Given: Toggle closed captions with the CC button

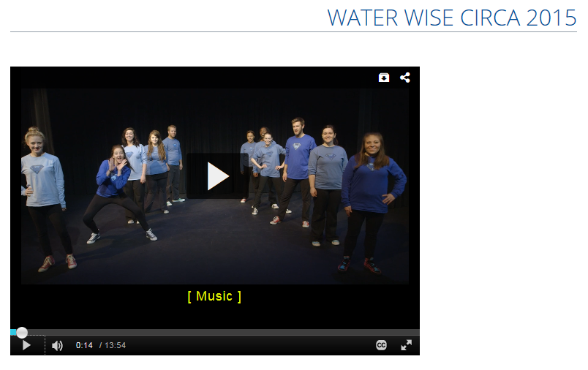Looking at the screenshot, I should coord(381,345).
